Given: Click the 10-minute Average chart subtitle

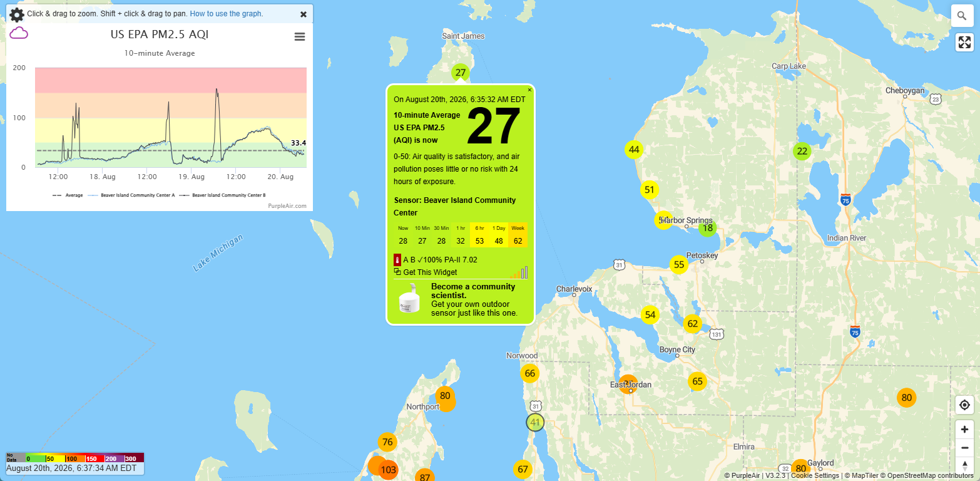Looking at the screenshot, I should click(x=160, y=53).
